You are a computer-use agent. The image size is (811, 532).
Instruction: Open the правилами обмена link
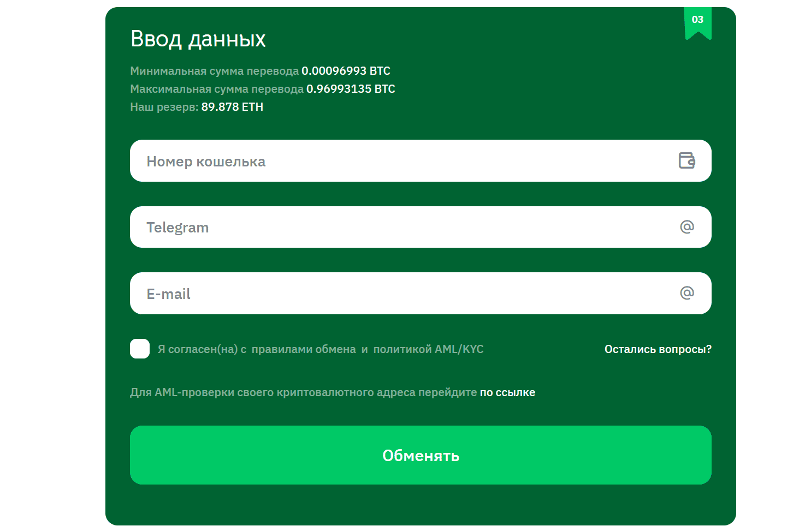pos(304,349)
